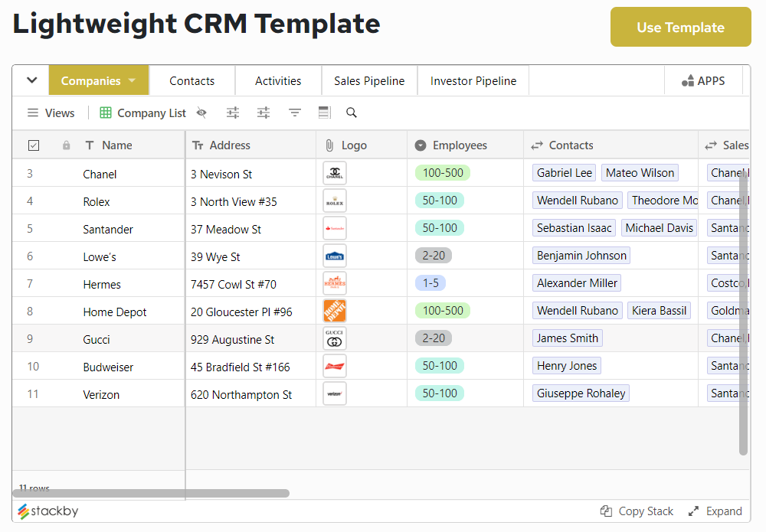Open the Giuseppe Rohaley contact chip
This screenshot has height=532, width=766.
pyautogui.click(x=581, y=393)
